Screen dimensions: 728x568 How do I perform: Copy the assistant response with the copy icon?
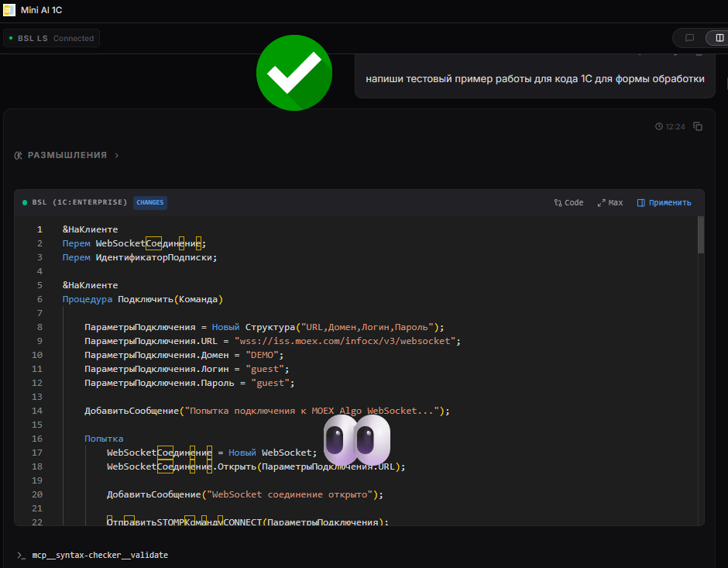(698, 126)
